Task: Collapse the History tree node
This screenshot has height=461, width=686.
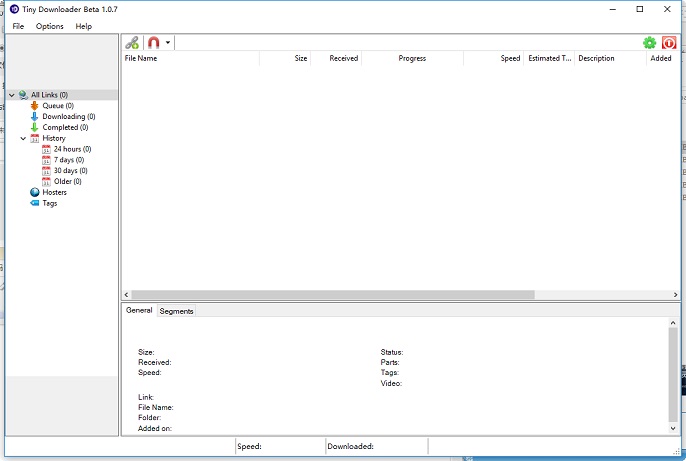Action: click(x=23, y=138)
